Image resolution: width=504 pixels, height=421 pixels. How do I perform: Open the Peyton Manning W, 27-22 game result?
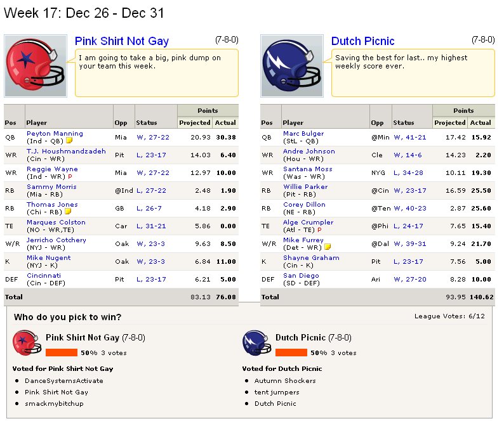point(153,138)
